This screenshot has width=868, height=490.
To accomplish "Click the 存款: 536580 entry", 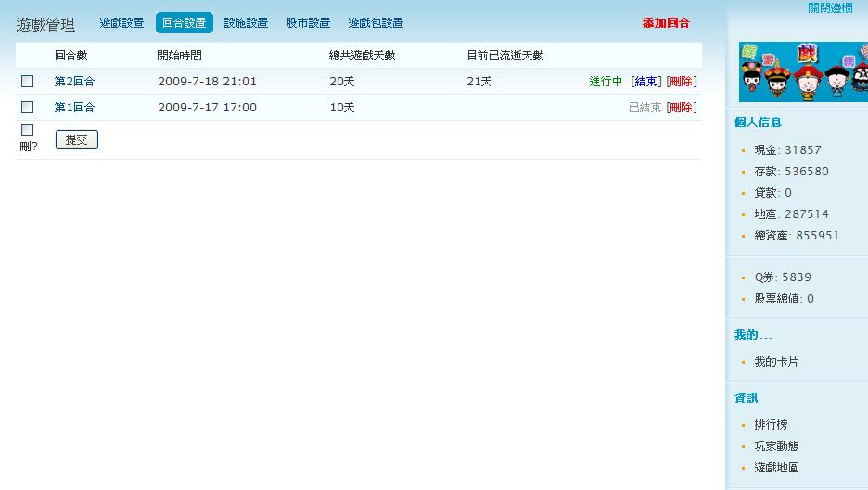I will tap(792, 171).
